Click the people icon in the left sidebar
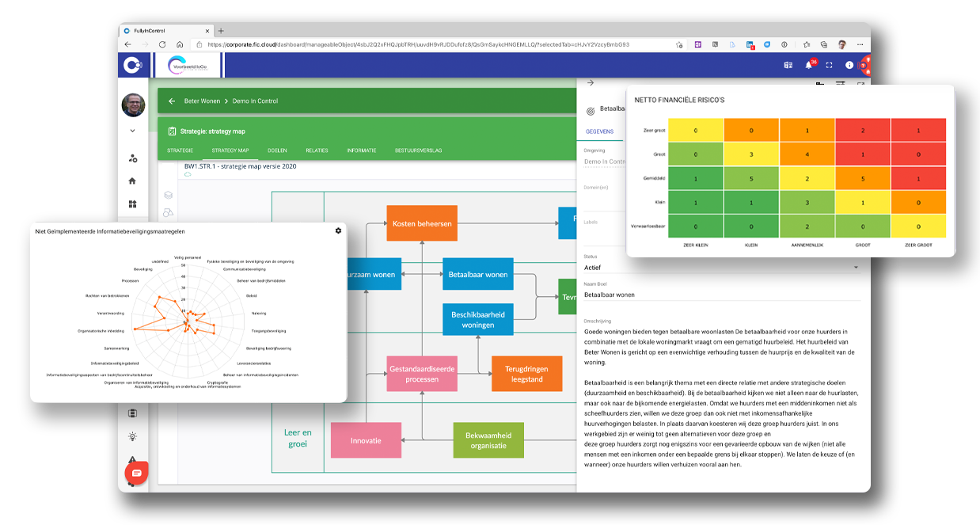 point(133,158)
